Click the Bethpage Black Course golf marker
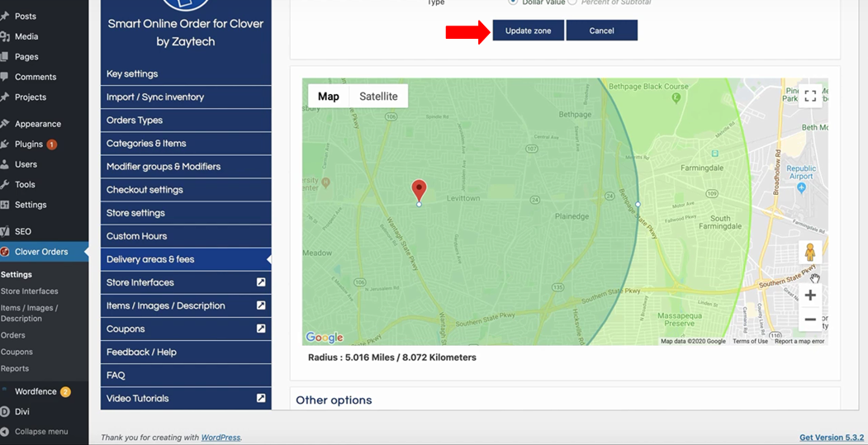 [676, 97]
